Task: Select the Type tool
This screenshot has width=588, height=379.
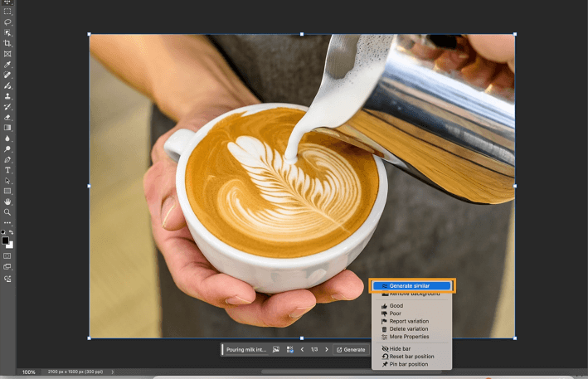Action: (7, 170)
